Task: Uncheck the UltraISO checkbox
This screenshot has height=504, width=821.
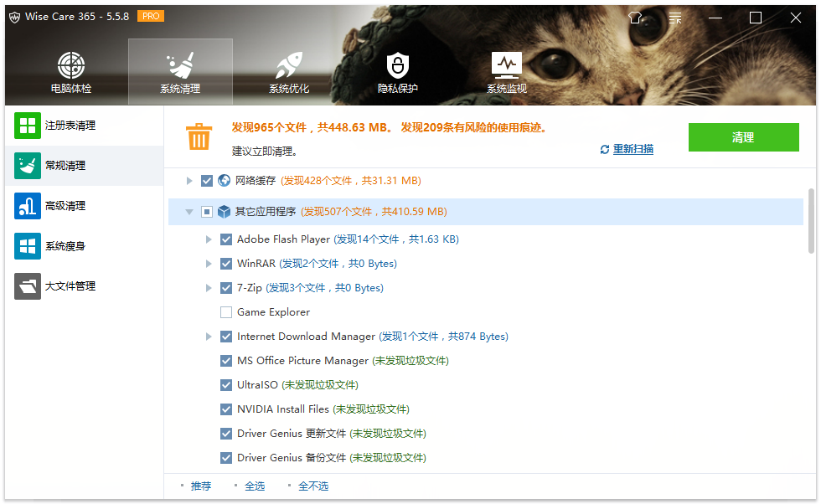Action: (x=226, y=385)
